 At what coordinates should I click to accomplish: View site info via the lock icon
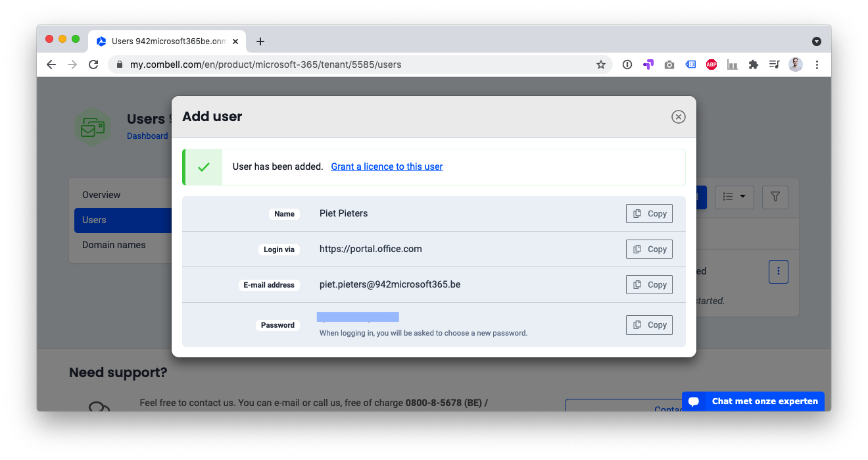(x=120, y=64)
